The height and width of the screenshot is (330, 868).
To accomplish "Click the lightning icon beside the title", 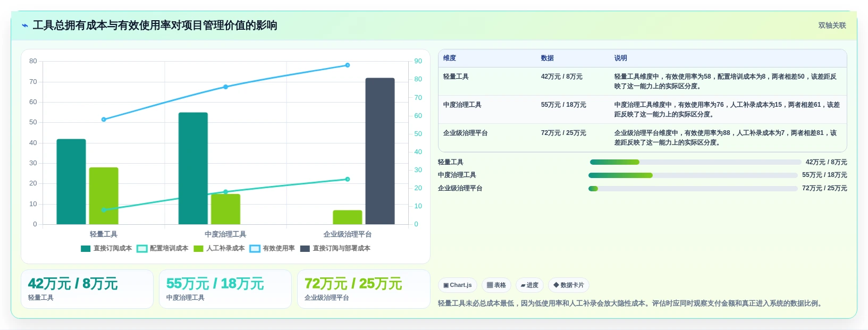I will (25, 26).
